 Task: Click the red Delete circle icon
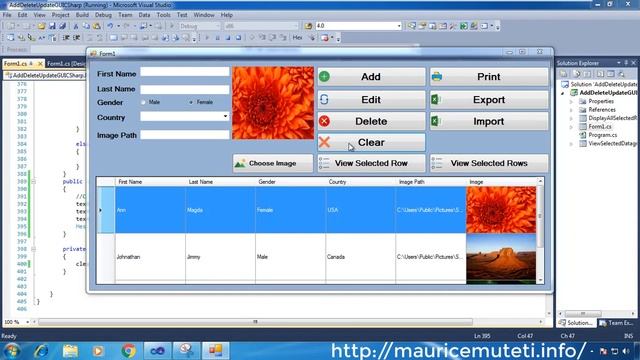pyautogui.click(x=324, y=121)
